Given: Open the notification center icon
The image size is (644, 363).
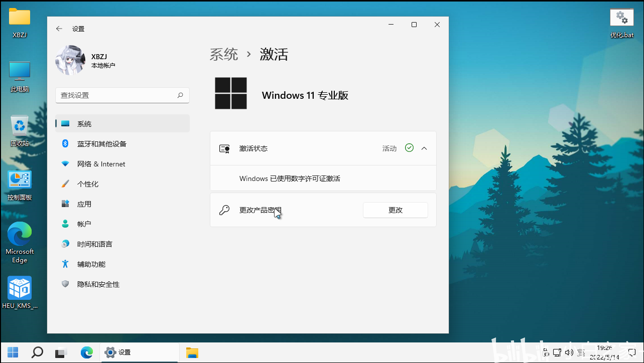Looking at the screenshot, I should point(631,352).
